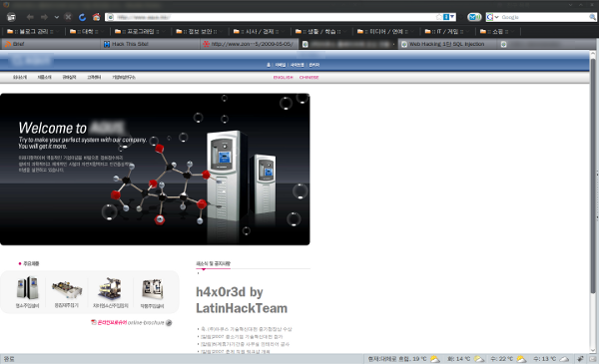Viewport: 599px width, 364px height.
Task: Open the third news list item
Action: pyautogui.click(x=244, y=344)
